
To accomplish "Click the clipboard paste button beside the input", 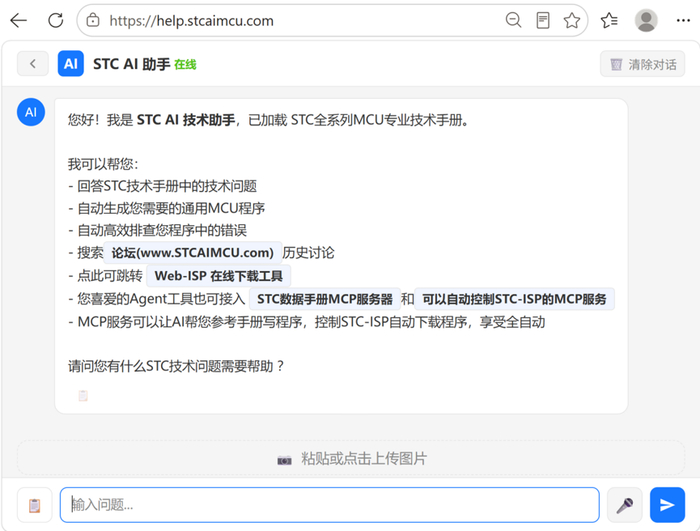I will click(35, 505).
